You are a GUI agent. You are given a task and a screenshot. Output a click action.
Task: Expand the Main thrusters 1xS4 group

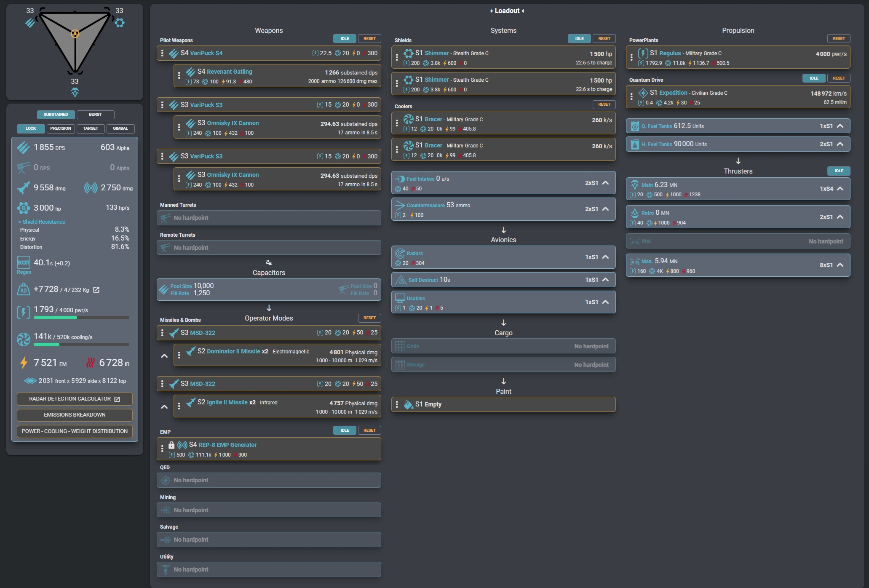[x=840, y=189]
